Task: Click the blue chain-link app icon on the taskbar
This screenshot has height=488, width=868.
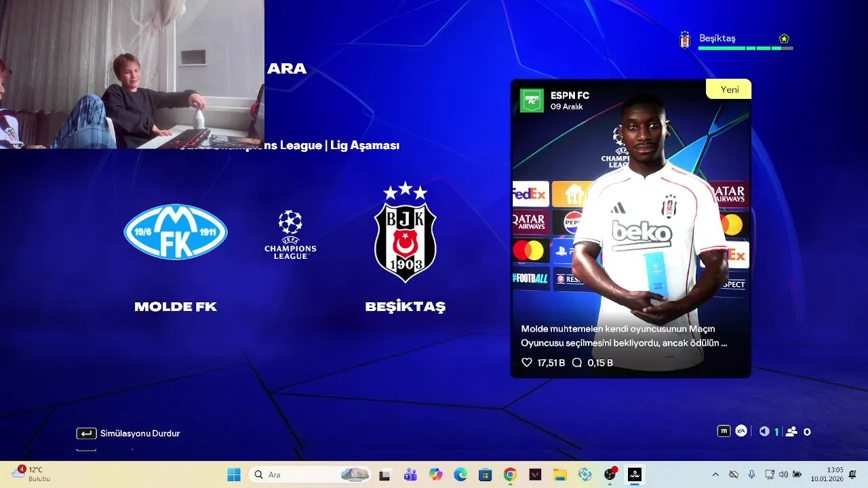Action: click(585, 474)
